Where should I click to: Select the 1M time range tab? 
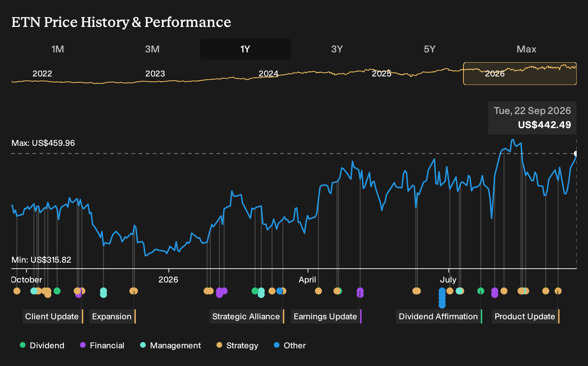pos(58,49)
